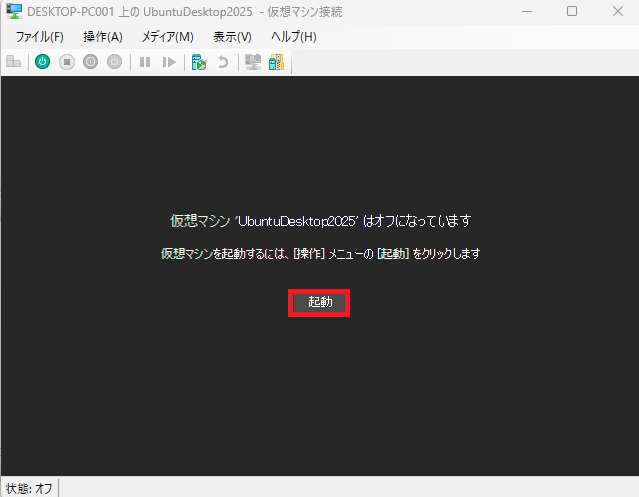Click the UbuntuDesktop2025 is off message
Screen dimensions: 639x497
pos(320,221)
